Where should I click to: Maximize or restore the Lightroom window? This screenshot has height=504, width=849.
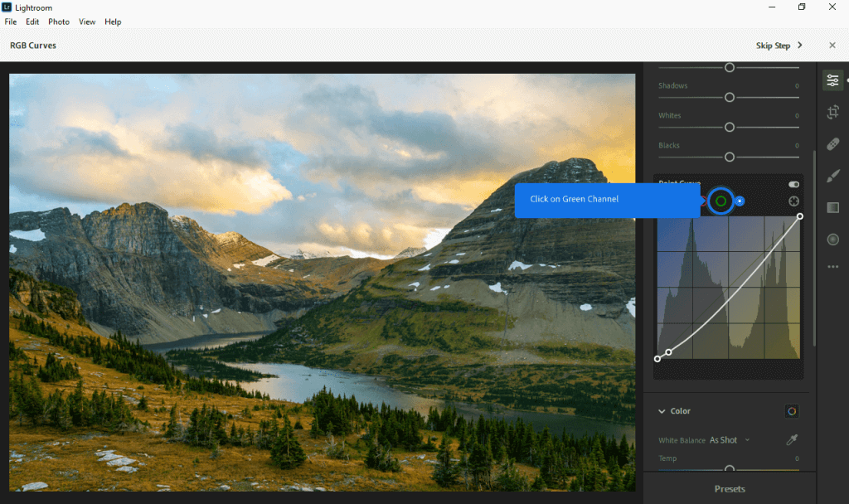tap(802, 7)
